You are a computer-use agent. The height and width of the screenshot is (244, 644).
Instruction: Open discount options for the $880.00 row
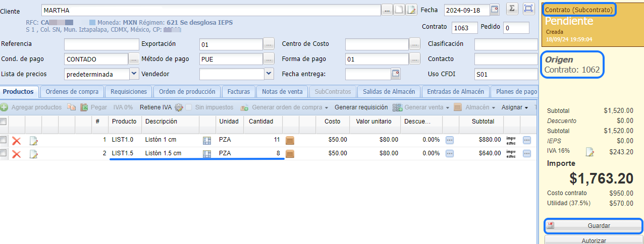pos(449,140)
